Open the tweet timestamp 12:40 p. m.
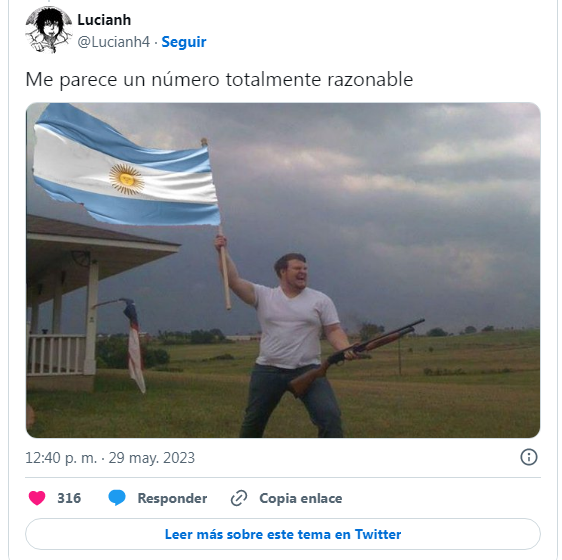The height and width of the screenshot is (560, 562). click(x=61, y=458)
